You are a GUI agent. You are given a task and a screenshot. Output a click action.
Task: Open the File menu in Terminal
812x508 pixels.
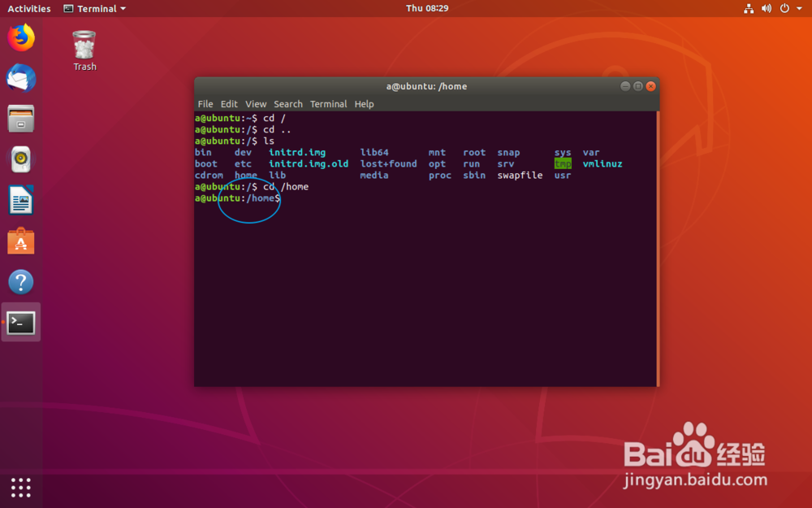point(205,104)
